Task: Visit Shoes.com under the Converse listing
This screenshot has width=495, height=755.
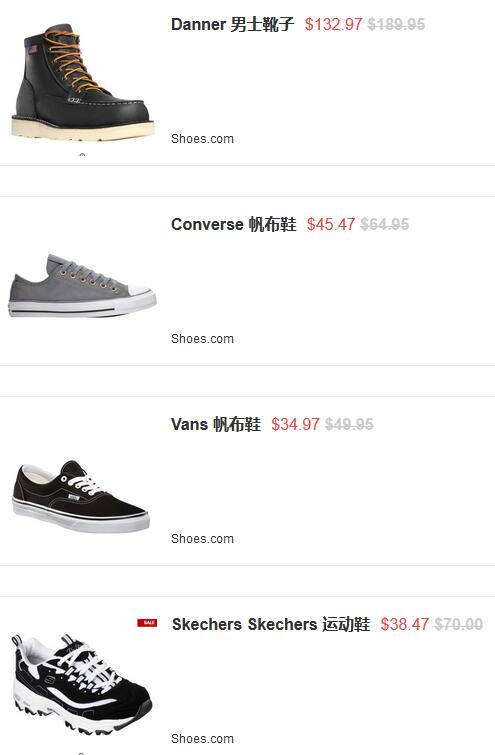Action: pyautogui.click(x=202, y=338)
